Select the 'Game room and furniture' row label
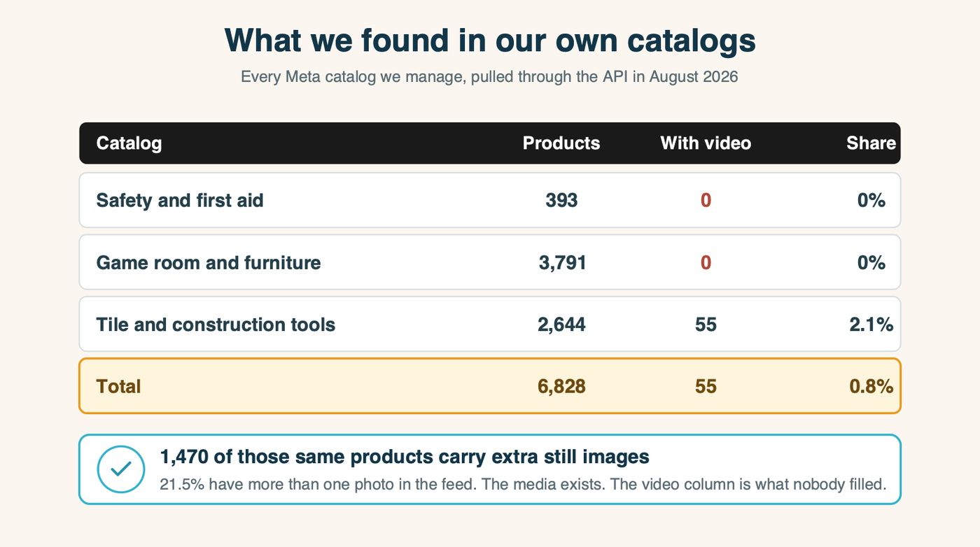This screenshot has width=980, height=547. pyautogui.click(x=209, y=263)
